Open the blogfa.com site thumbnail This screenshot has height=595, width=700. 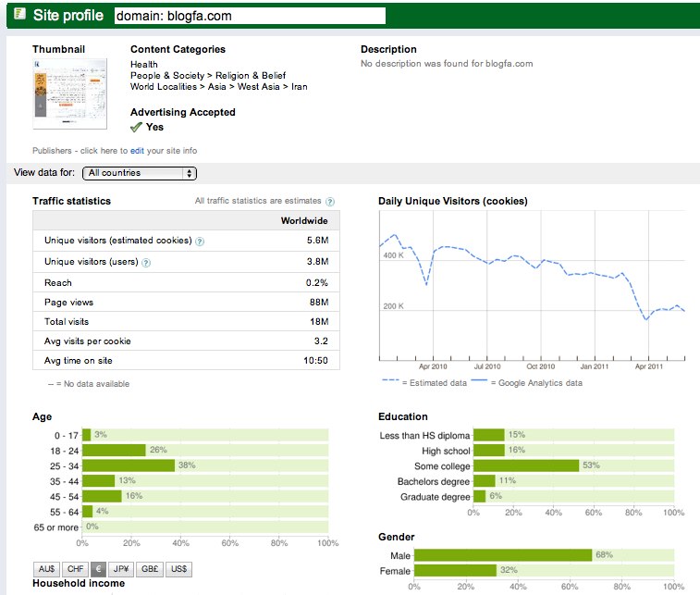(x=70, y=93)
